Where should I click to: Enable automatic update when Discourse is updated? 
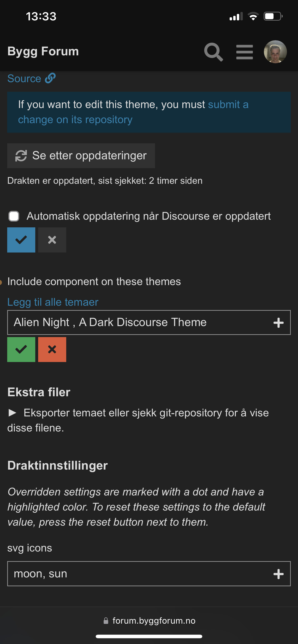click(x=14, y=216)
